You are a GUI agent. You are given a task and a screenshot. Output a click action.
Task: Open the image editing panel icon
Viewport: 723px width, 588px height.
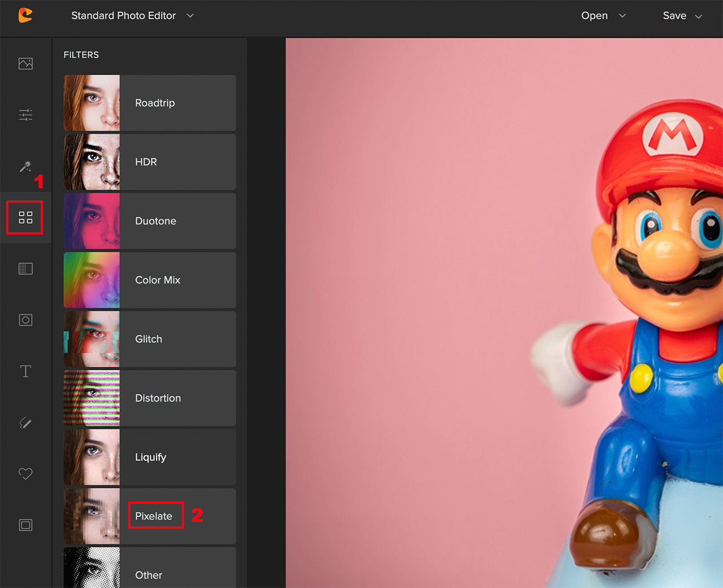25,63
